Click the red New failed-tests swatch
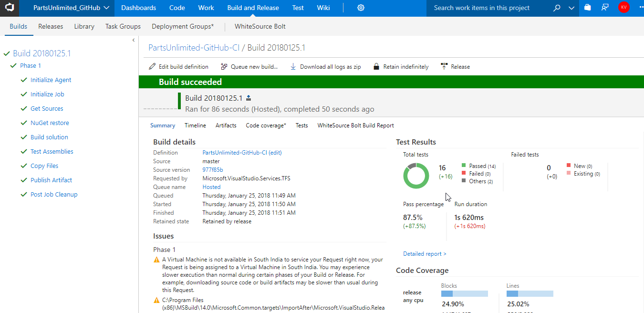 pos(568,166)
